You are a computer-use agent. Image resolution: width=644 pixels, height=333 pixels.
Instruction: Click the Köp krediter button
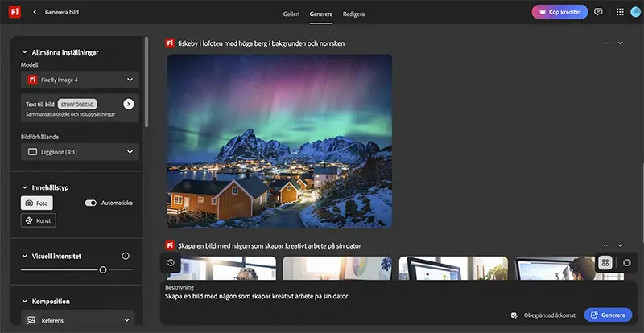(559, 12)
